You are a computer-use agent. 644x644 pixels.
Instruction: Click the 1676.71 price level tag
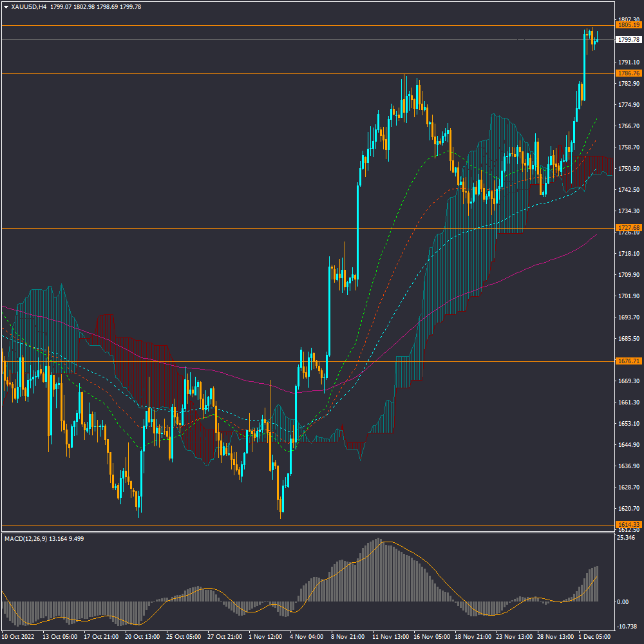pos(628,361)
